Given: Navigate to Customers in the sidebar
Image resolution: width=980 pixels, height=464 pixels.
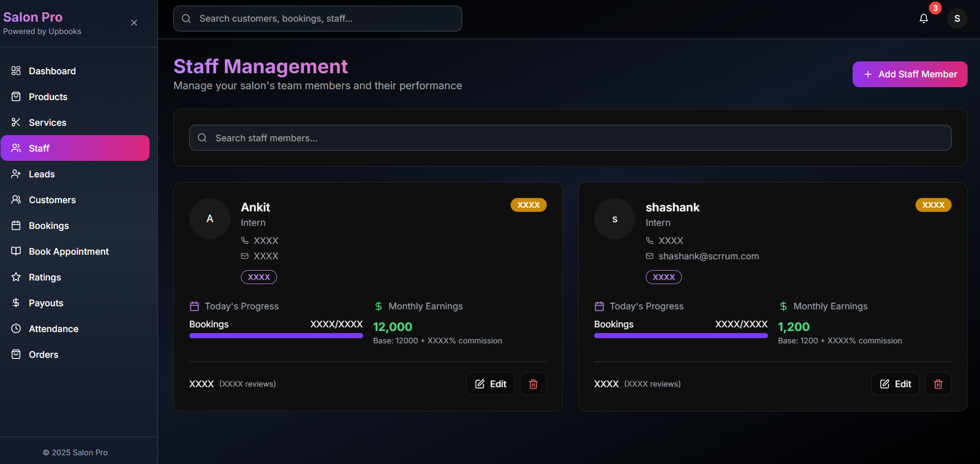Looking at the screenshot, I should 53,200.
